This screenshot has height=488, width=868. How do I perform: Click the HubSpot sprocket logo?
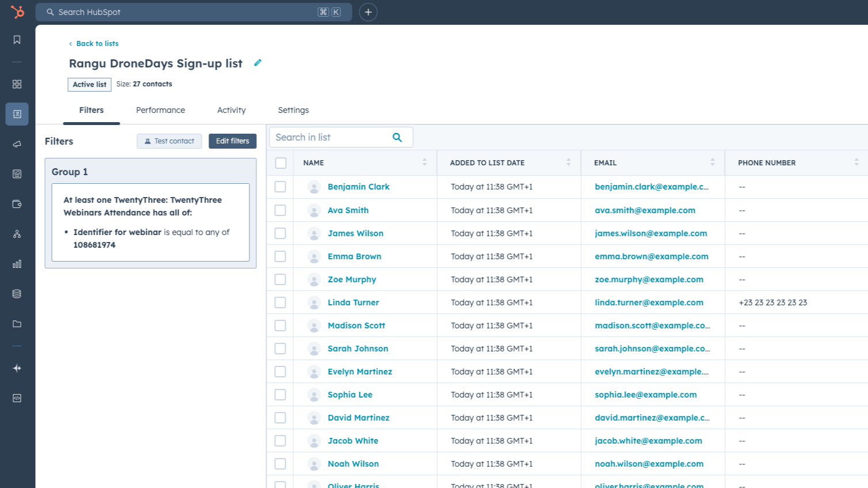[17, 12]
